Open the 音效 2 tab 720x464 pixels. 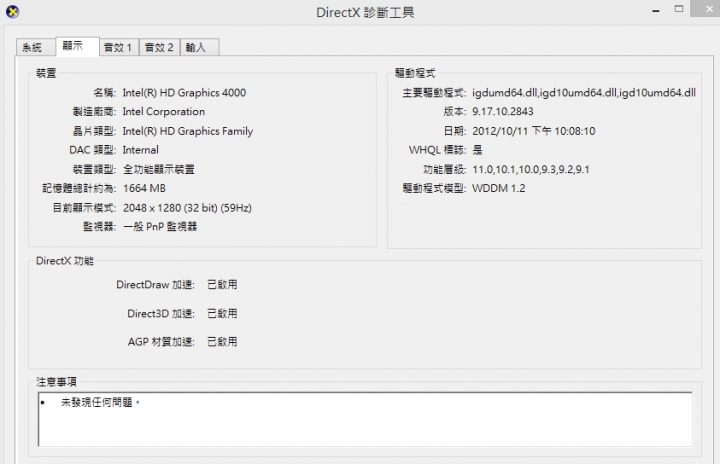tap(159, 47)
